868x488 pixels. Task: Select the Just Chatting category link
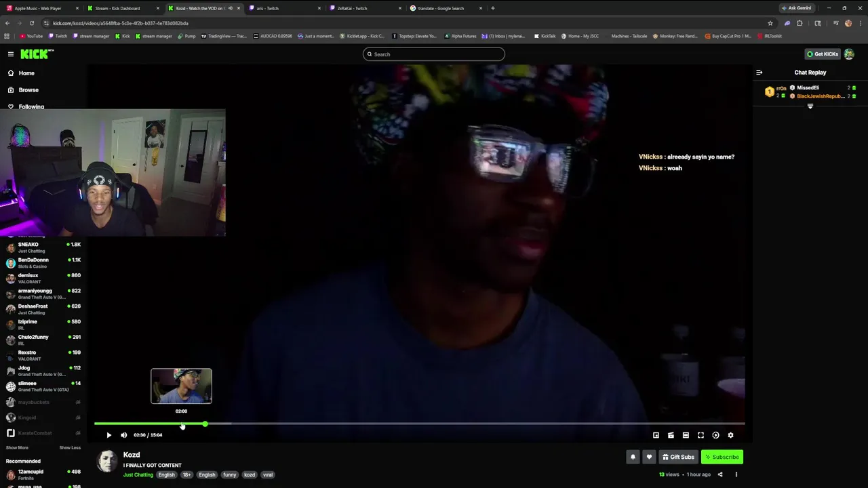[138, 475]
